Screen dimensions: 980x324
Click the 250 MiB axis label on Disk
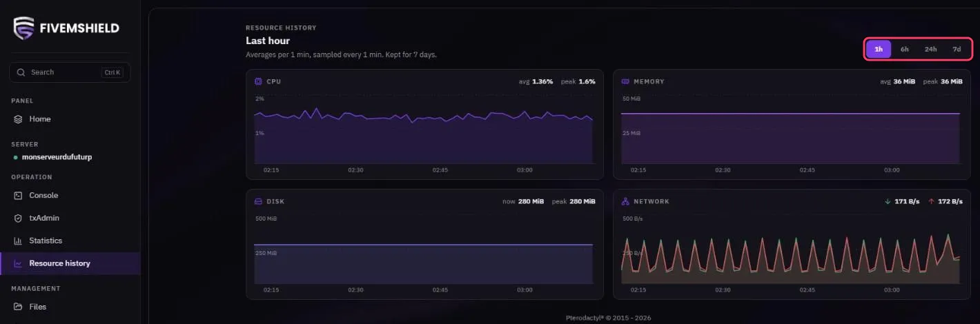pos(266,253)
